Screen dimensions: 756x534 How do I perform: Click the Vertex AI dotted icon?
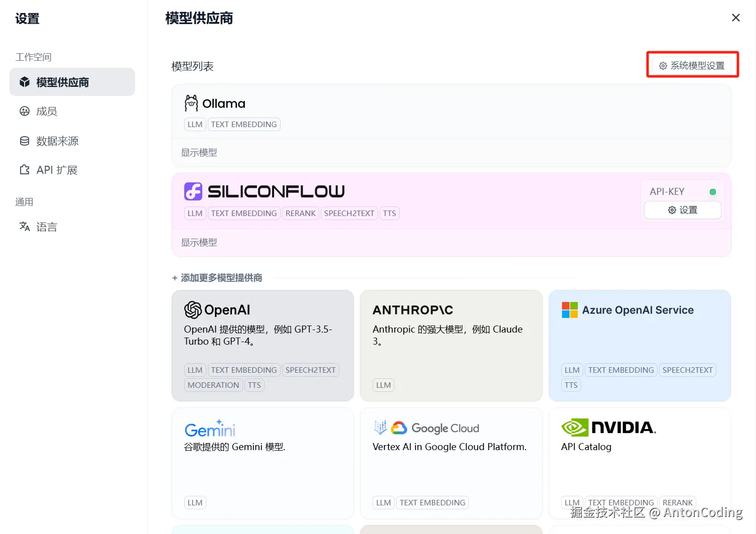click(380, 428)
